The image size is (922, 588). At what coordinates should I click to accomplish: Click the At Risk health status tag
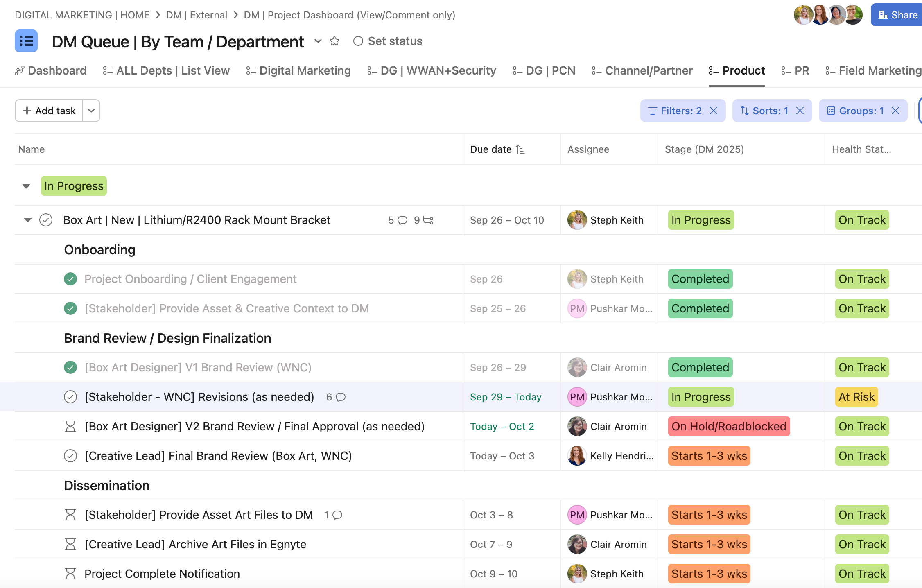coord(856,397)
